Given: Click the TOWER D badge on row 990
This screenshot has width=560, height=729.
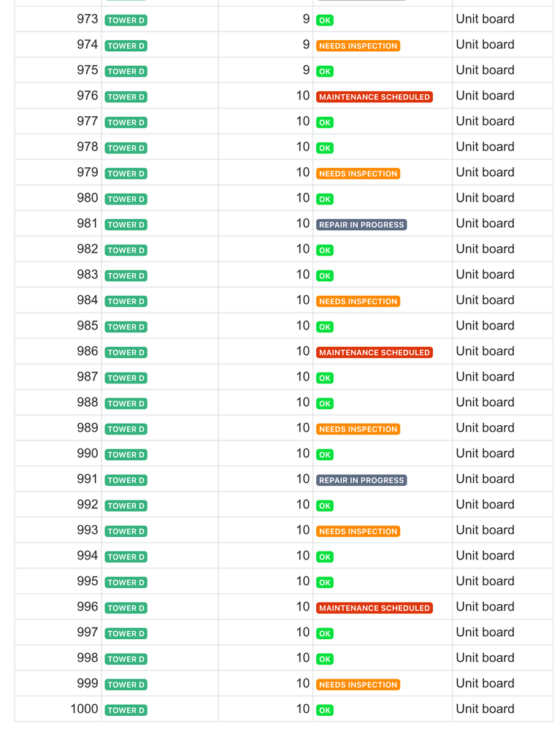Looking at the screenshot, I should (x=126, y=454).
